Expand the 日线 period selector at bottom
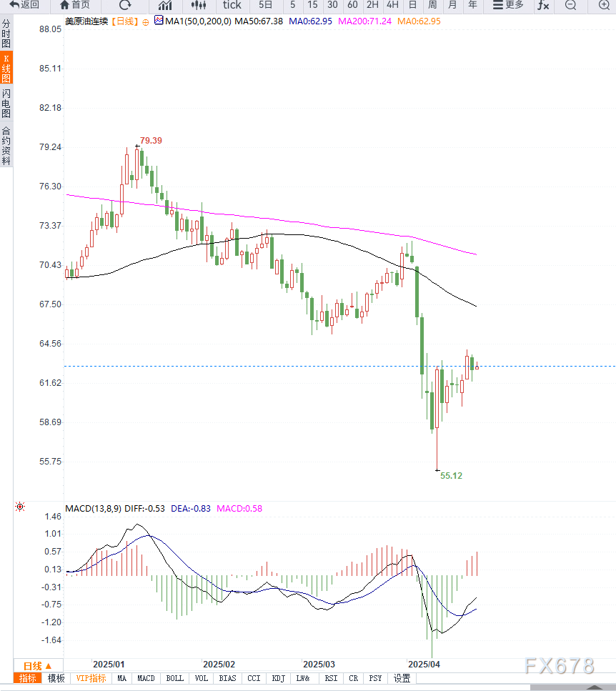The height and width of the screenshot is (691, 616). [x=38, y=666]
